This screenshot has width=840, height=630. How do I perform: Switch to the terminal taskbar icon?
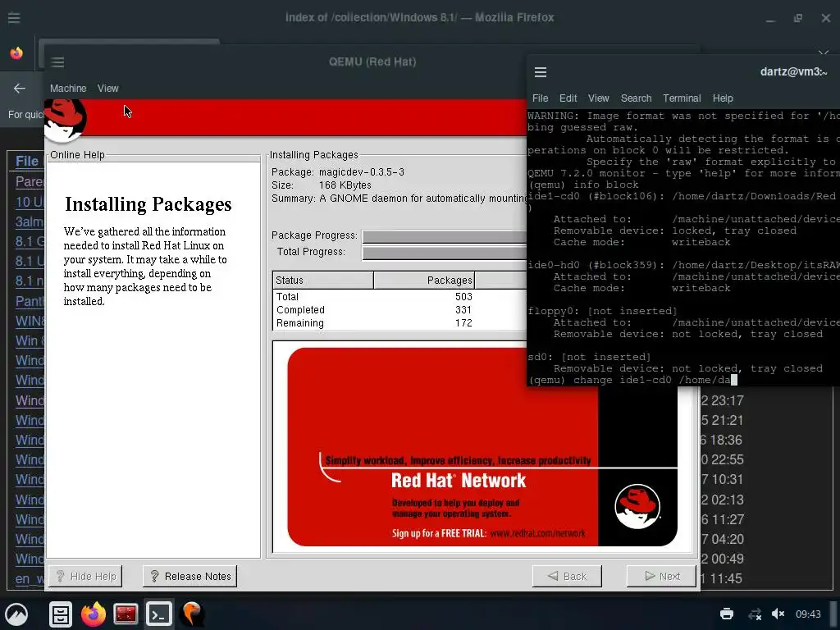pos(158,614)
